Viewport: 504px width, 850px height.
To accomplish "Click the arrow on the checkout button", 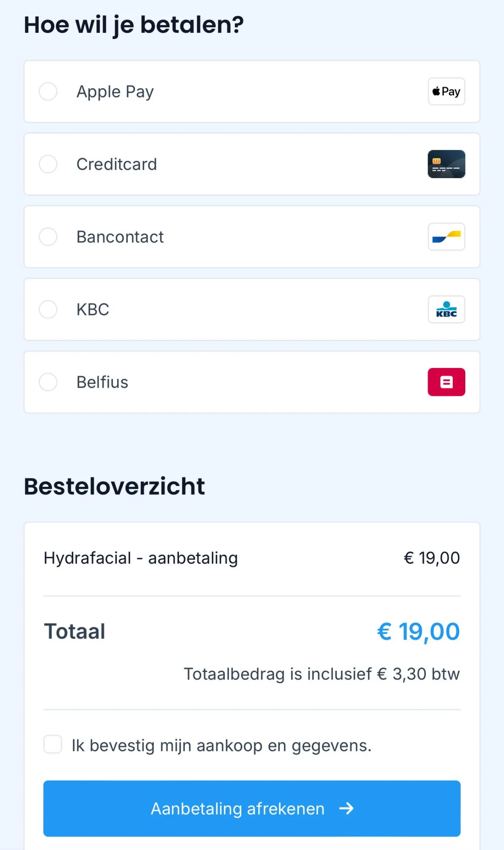I will tap(346, 808).
